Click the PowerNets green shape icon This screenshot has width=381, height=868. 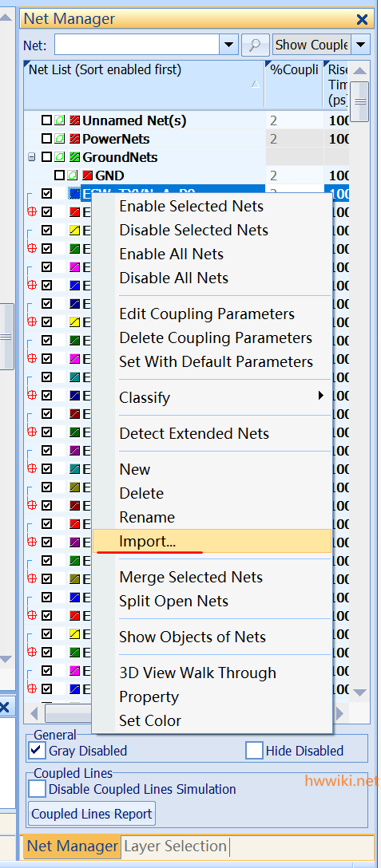pos(60,139)
